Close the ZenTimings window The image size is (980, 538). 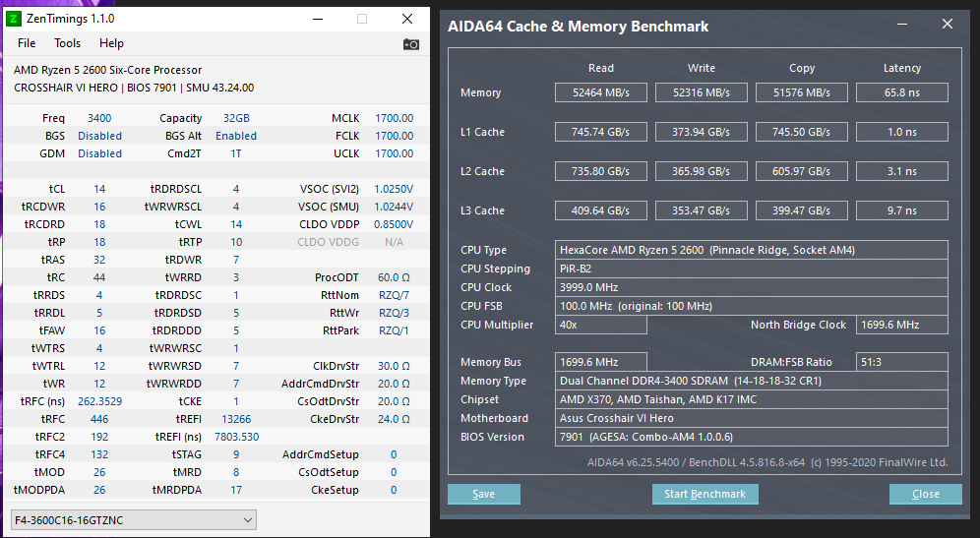coord(407,19)
